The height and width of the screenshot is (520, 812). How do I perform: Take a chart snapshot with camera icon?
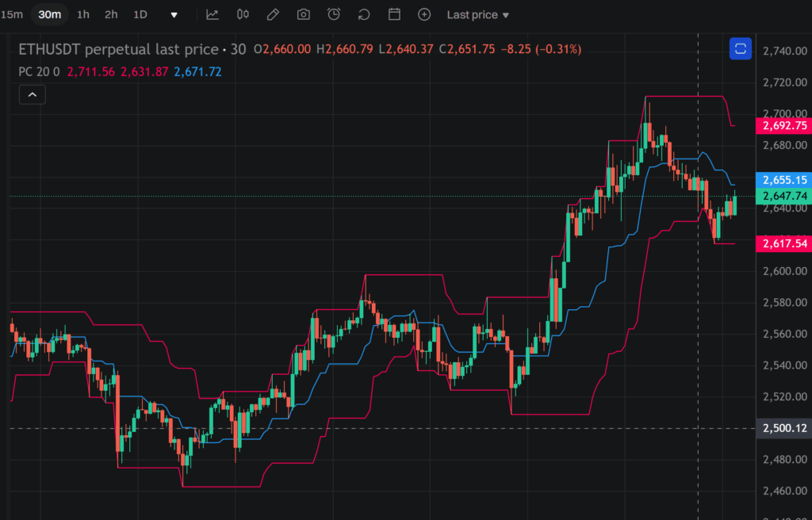pos(303,14)
